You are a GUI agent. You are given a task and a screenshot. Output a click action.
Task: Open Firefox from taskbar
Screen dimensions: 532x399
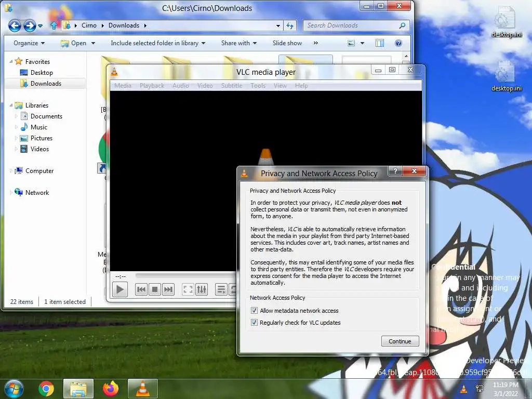click(x=111, y=389)
